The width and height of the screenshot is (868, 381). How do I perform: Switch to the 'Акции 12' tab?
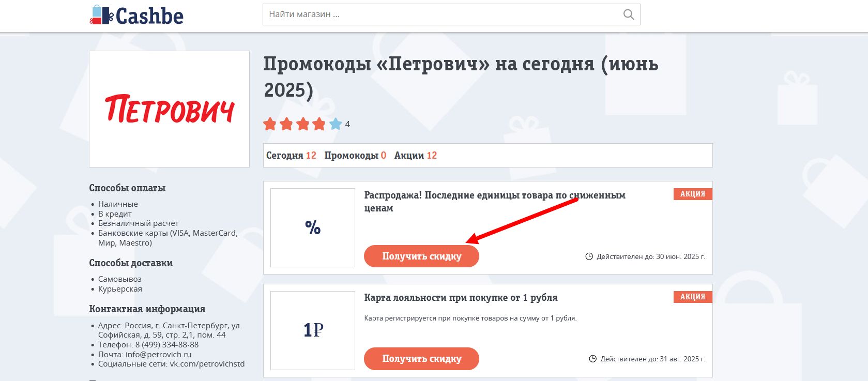tap(416, 156)
